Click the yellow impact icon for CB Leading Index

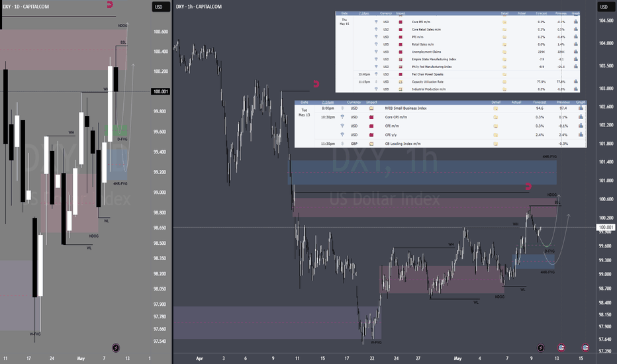371,144
